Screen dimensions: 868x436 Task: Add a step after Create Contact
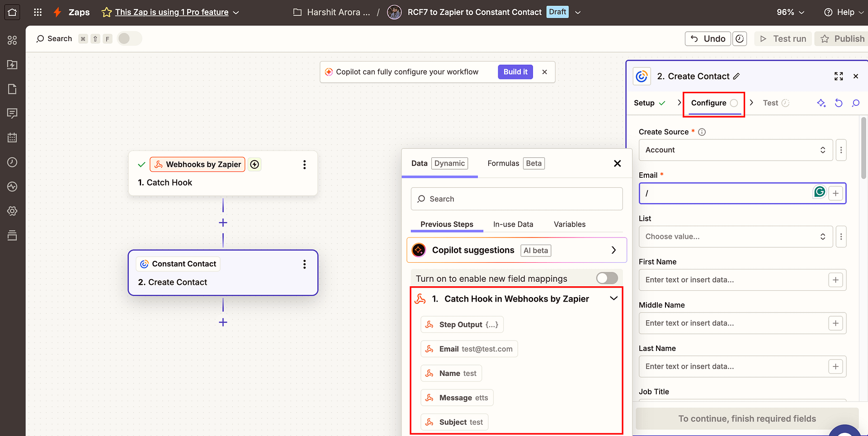point(223,322)
